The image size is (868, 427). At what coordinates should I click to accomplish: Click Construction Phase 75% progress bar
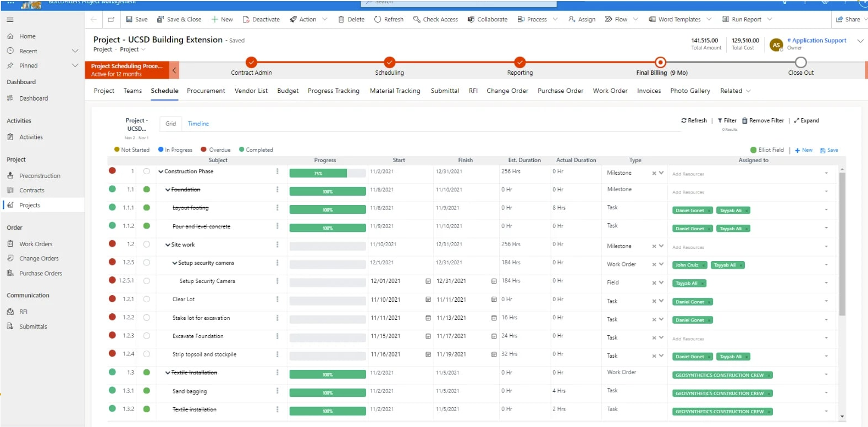click(x=328, y=173)
